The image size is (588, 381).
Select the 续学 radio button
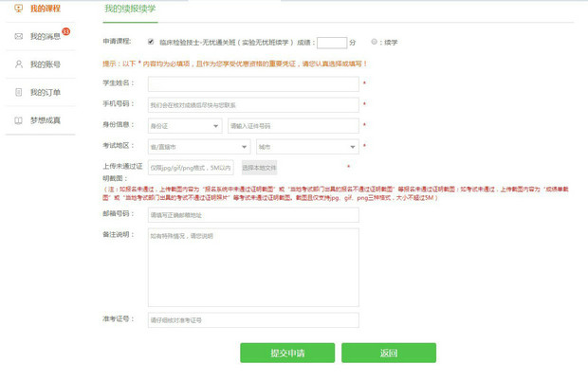click(376, 43)
